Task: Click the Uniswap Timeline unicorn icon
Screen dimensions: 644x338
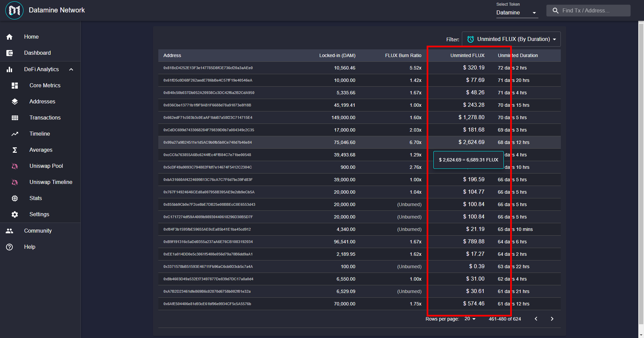Action: point(15,182)
